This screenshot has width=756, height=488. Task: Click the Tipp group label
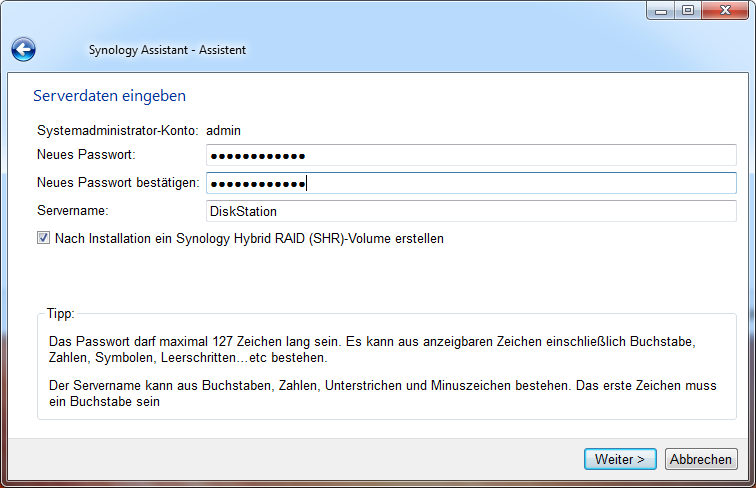pyautogui.click(x=61, y=313)
